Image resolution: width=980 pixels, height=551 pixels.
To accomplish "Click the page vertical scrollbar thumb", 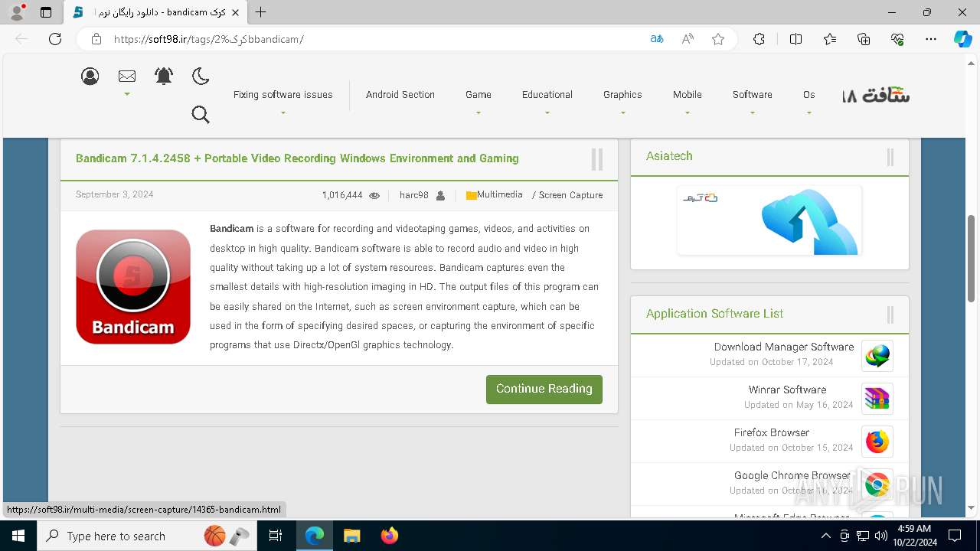I will 972,259.
